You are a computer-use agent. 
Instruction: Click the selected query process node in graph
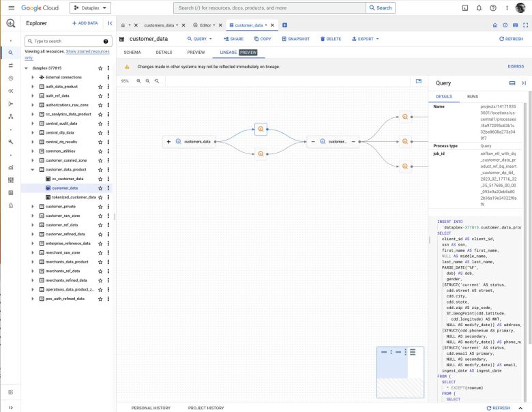[261, 128]
